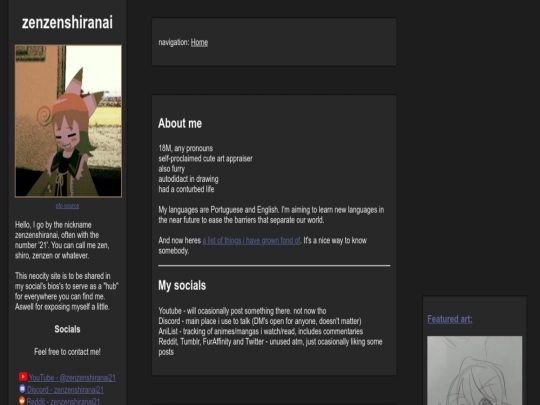Click the About me heading
540x405 pixels.
(180, 123)
